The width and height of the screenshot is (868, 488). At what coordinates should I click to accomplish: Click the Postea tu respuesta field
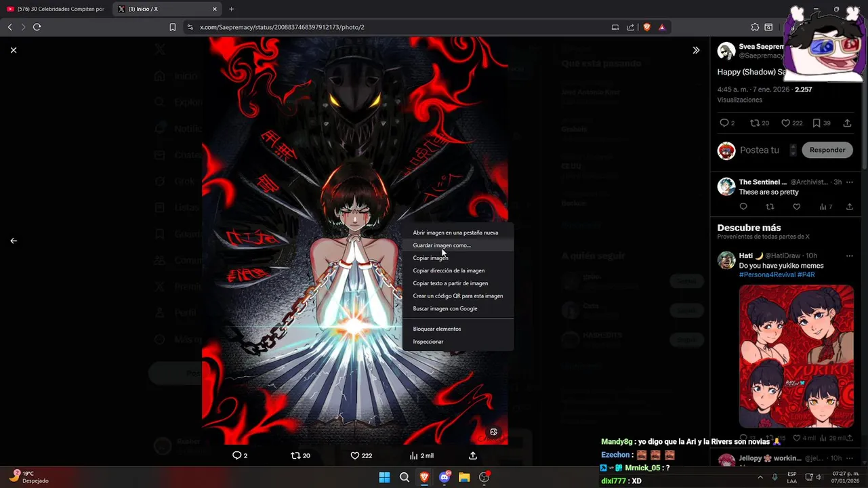coord(760,150)
